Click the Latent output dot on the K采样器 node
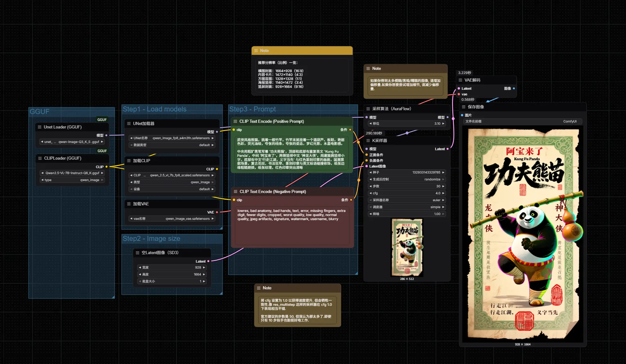The image size is (626, 364). 447,149
